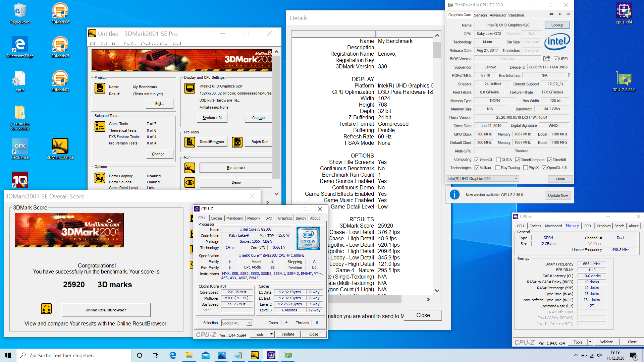Click the Display and CPU Settings monitor icon

click(x=190, y=88)
